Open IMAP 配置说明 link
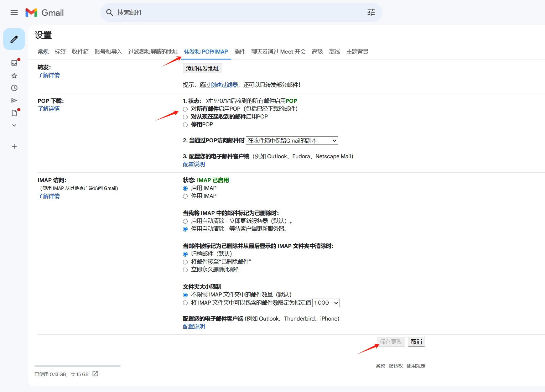 tap(194, 327)
